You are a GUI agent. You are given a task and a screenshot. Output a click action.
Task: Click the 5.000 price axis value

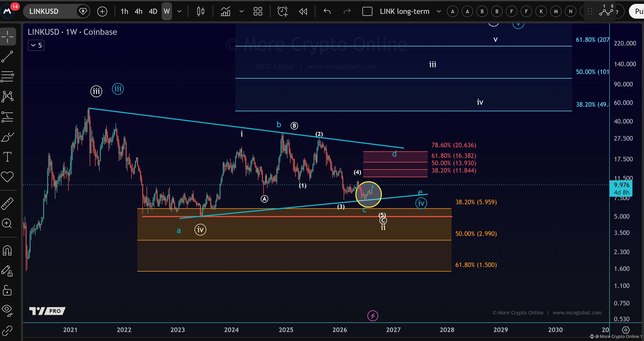point(622,216)
